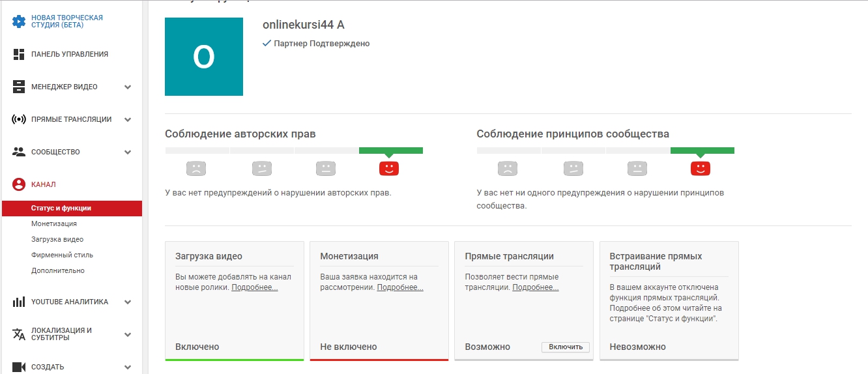
Task: Click the Невозможно status text
Action: [638, 347]
